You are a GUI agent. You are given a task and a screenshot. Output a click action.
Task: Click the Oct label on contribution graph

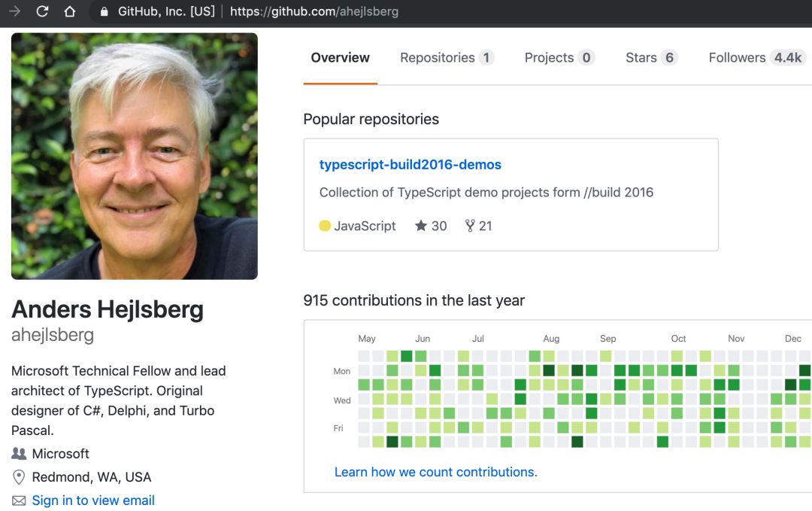coord(678,339)
